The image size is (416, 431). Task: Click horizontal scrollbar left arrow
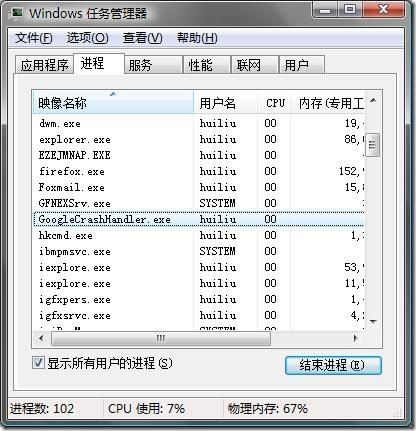[41, 338]
